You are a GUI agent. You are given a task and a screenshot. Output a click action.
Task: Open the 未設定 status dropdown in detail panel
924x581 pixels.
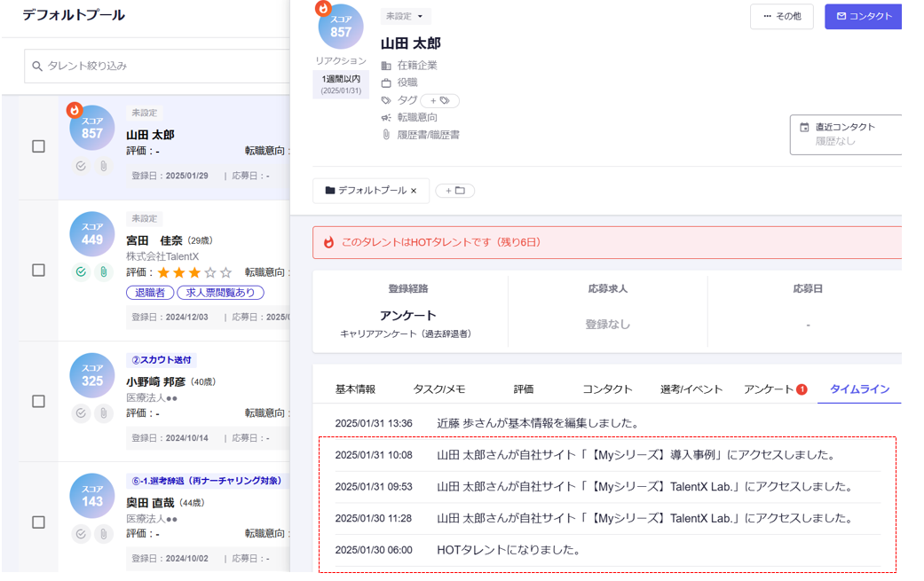click(406, 16)
